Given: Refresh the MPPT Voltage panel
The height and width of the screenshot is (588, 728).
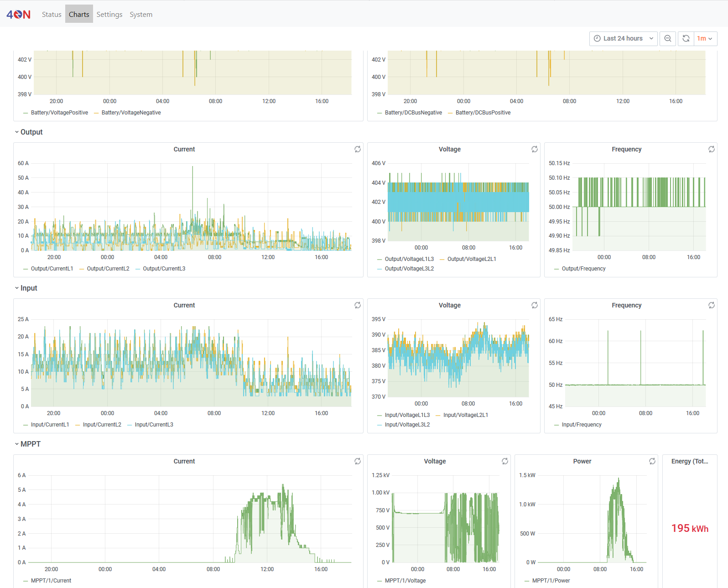Looking at the screenshot, I should point(505,461).
